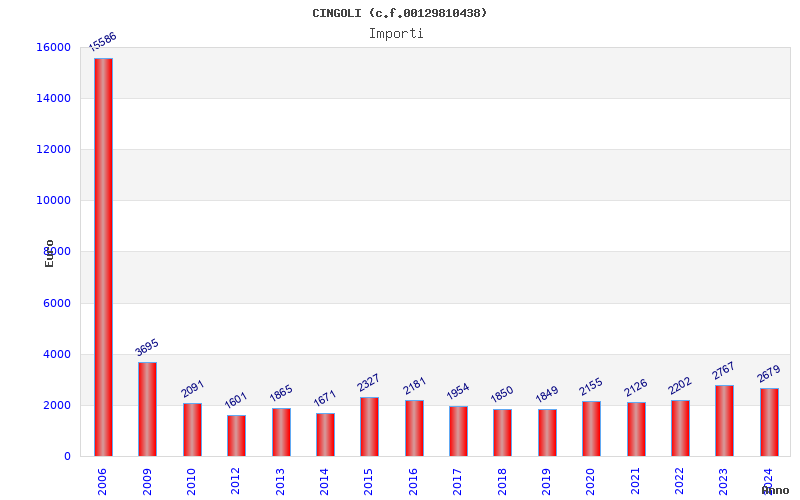Click the bar for year 2017
Viewport: 800px width, 500px height.
[x=458, y=431]
